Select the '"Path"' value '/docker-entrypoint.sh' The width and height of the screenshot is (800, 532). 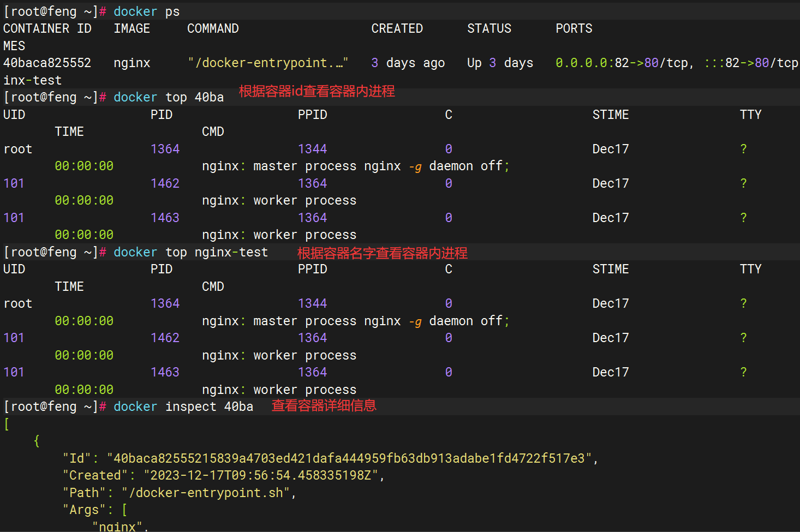206,493
